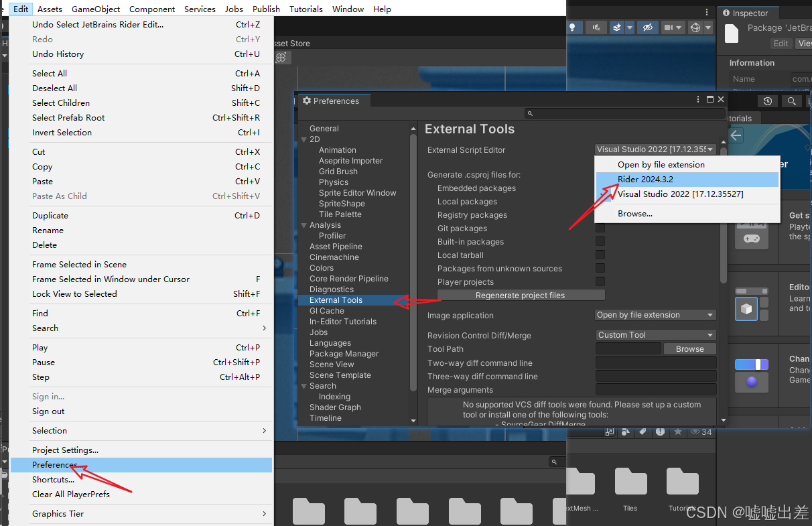812x526 pixels.
Task: Toggle scene lighting bulb icon
Action: 573,27
